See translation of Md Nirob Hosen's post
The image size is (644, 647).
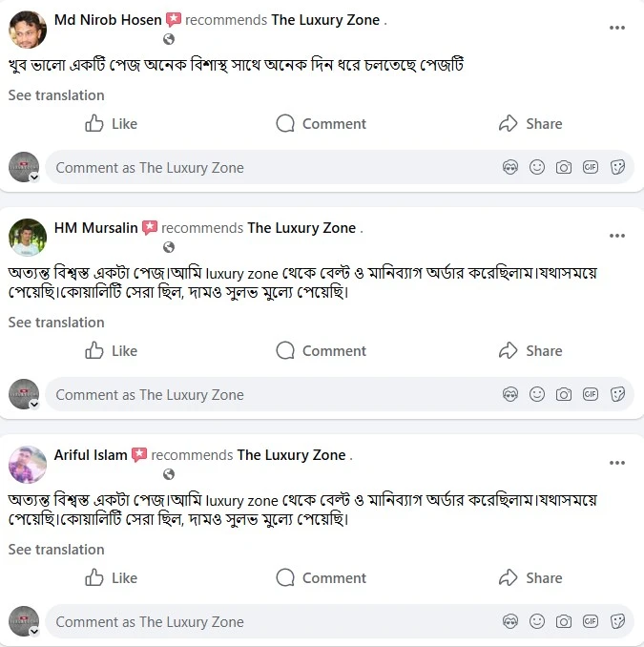click(56, 95)
